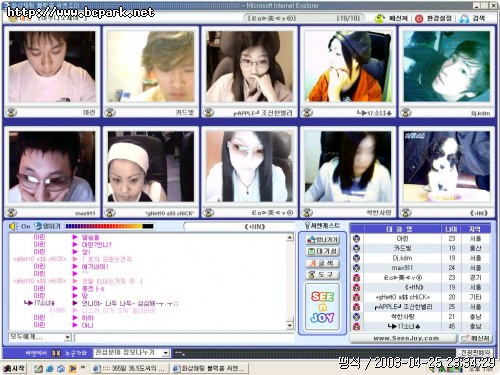Screen dimensions: 500x375
Task: Click the phone icon under the max911 video
Action: pyautogui.click(x=11, y=212)
